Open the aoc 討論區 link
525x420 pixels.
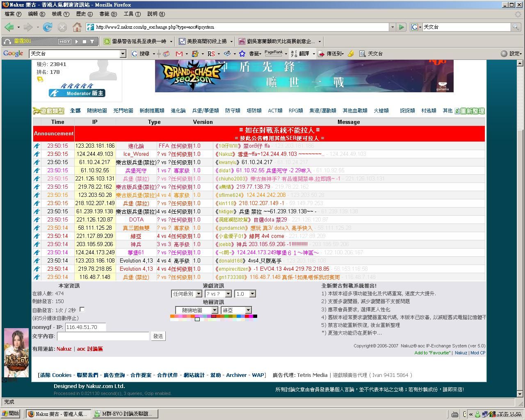90,349
